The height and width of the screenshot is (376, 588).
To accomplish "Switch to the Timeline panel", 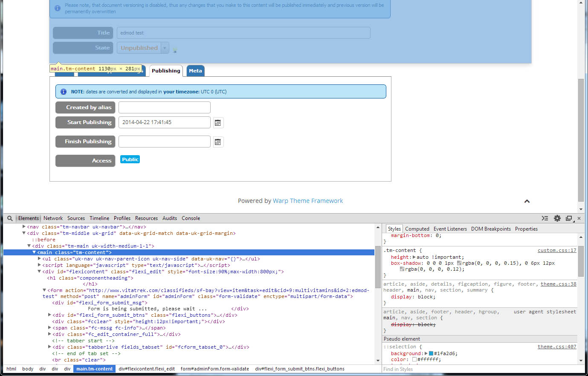I will 99,218.
